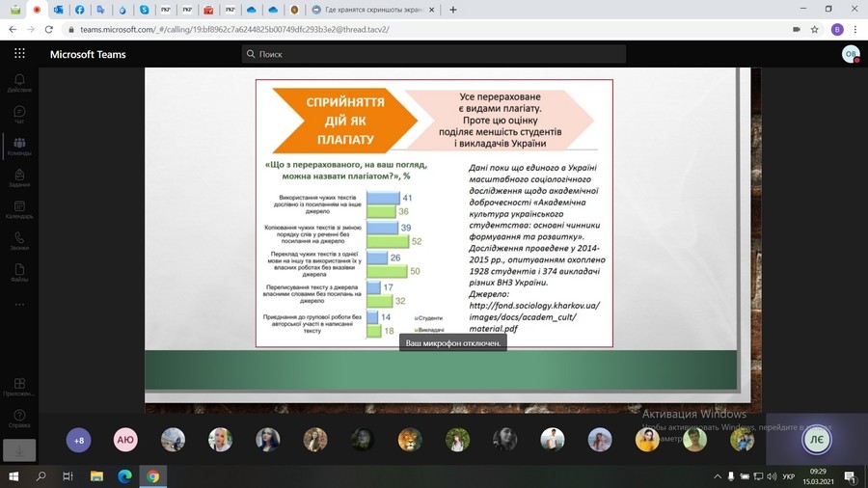
Task: Switch to the Skype browser tab
Action: tap(144, 10)
